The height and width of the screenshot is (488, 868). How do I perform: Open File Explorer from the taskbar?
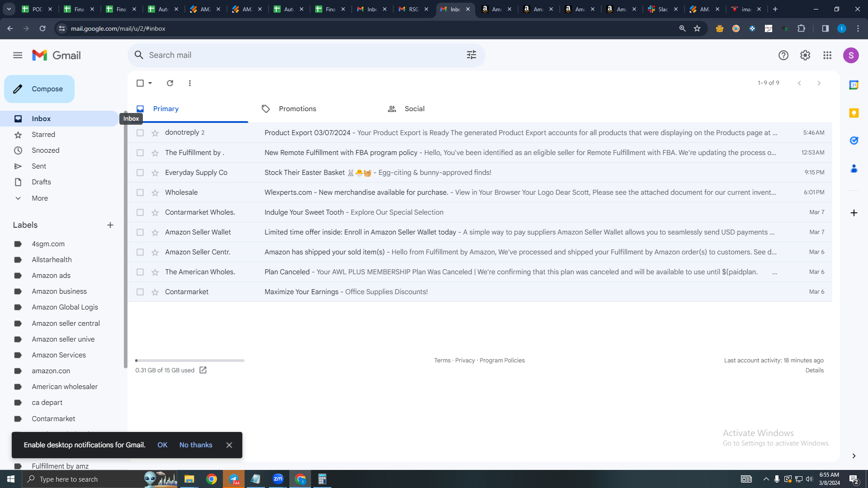[189, 479]
